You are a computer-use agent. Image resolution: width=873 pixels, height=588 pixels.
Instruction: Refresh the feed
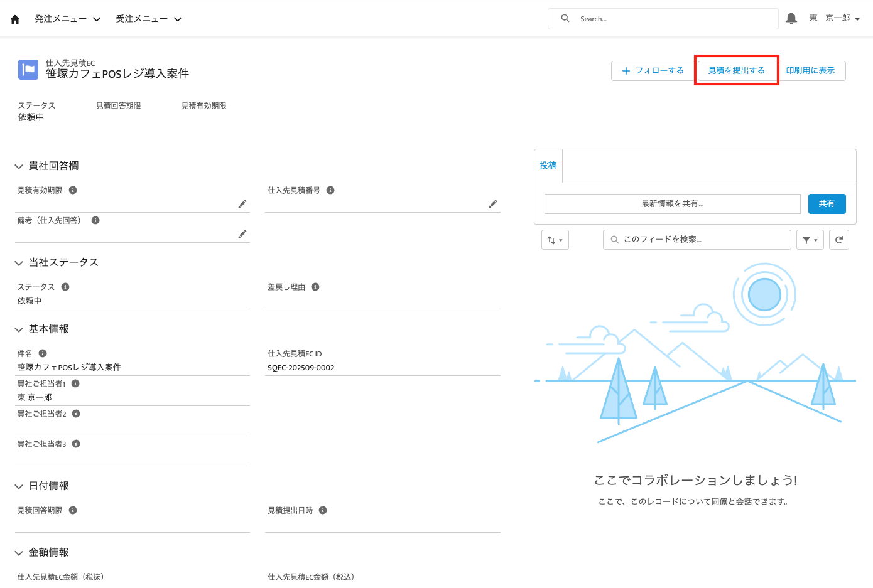pyautogui.click(x=839, y=240)
